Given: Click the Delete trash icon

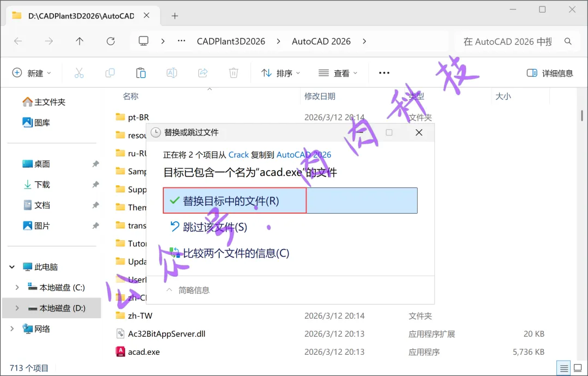Looking at the screenshot, I should tap(233, 73).
